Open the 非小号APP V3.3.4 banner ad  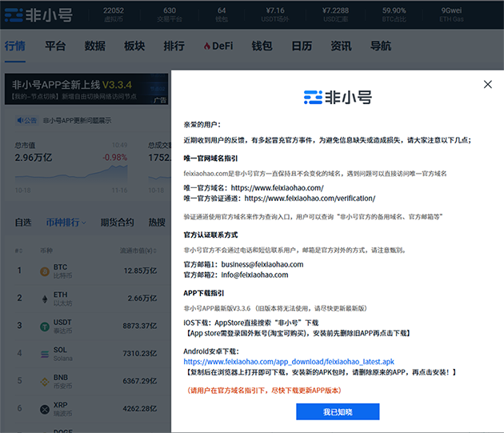(86, 89)
